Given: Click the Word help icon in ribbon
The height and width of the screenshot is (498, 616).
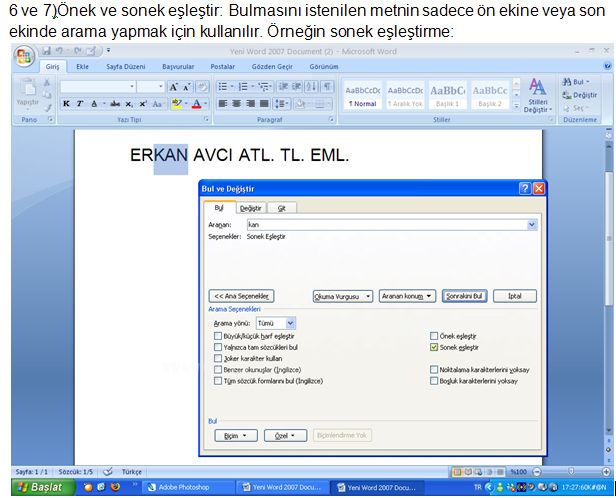Looking at the screenshot, I should [x=608, y=66].
